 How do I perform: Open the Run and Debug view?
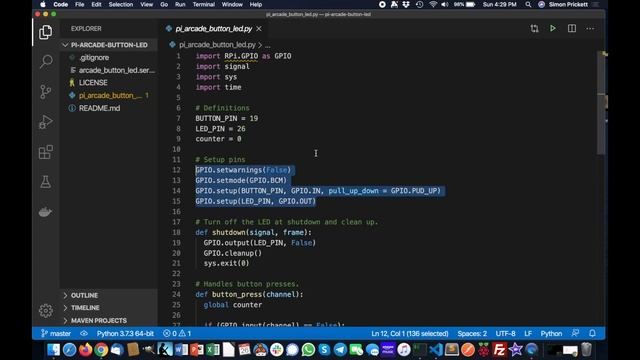pyautogui.click(x=46, y=122)
